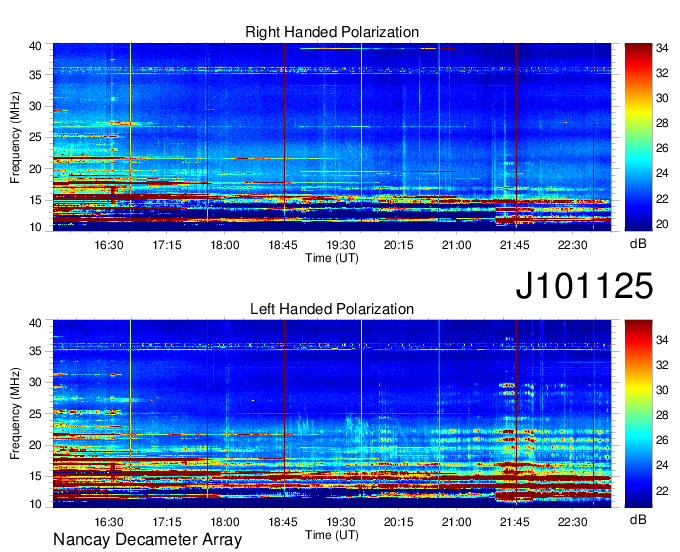The width and height of the screenshot is (680, 552).
Task: Click the 20:15 time tick under Right Handed plot
Action: (399, 245)
